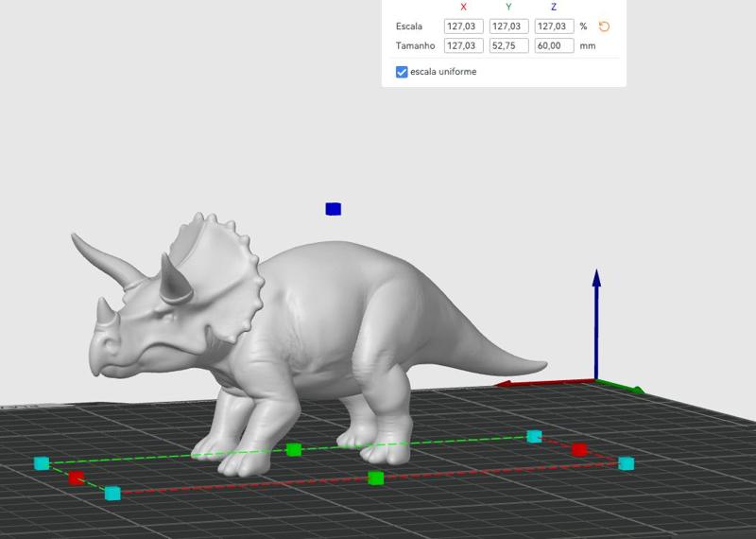This screenshot has height=539, width=756.
Task: Click the green Y-axis handle on the back edge
Action: point(294,450)
